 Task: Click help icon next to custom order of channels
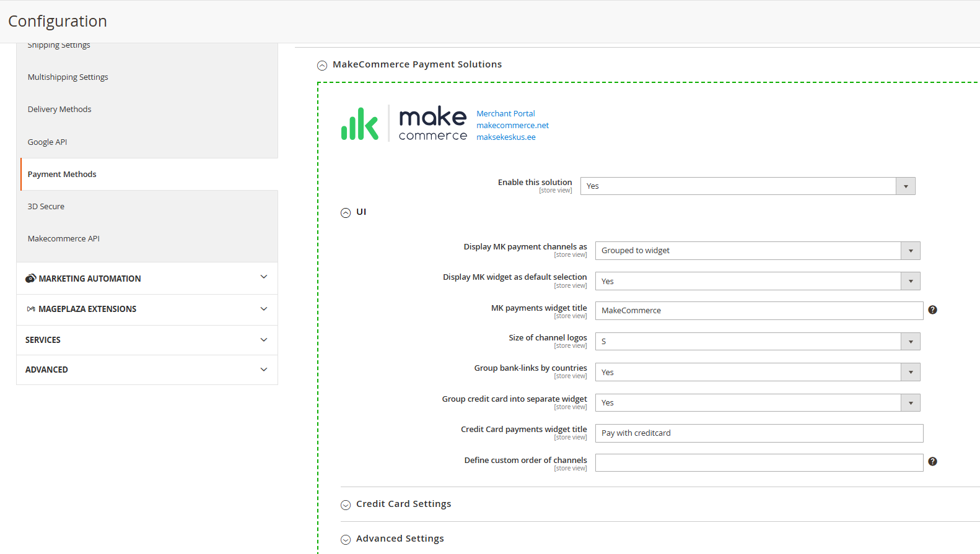pos(932,462)
